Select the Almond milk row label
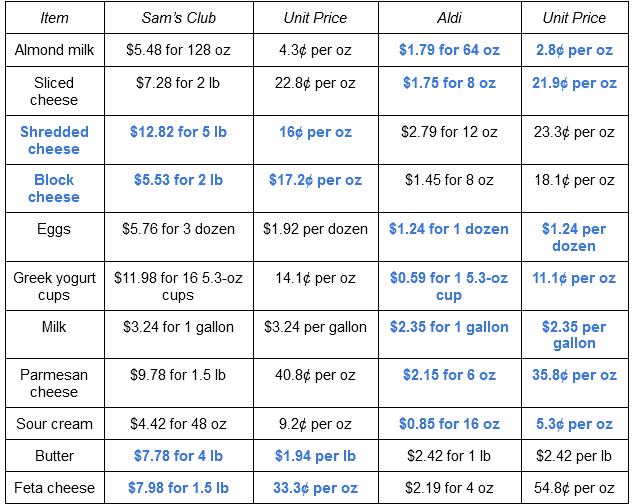Screen dimensions: 635x504 [x=54, y=50]
